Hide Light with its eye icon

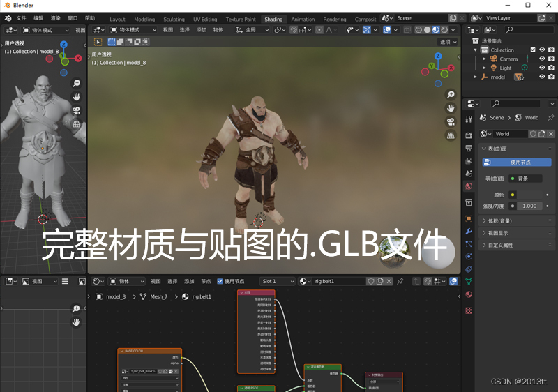point(542,68)
